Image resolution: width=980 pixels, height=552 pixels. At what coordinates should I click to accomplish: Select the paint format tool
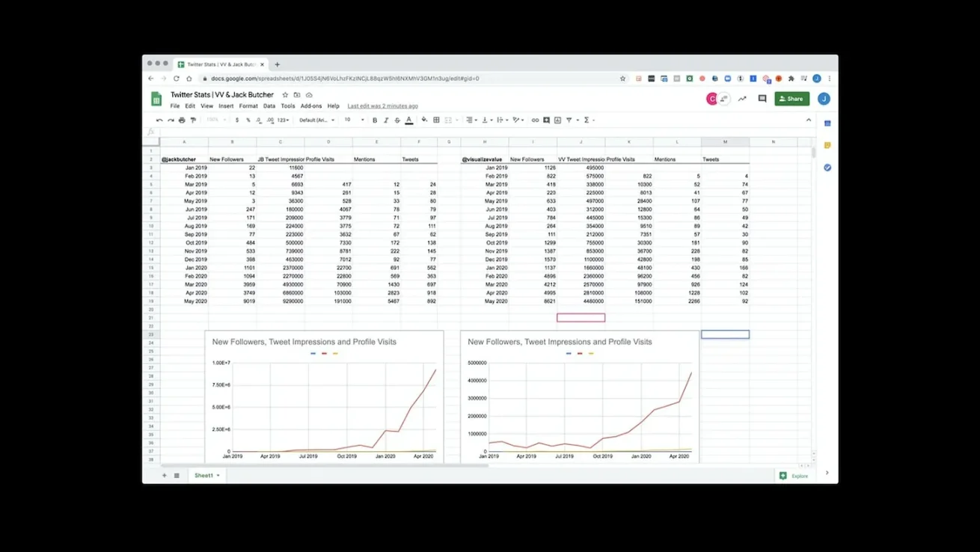click(193, 120)
